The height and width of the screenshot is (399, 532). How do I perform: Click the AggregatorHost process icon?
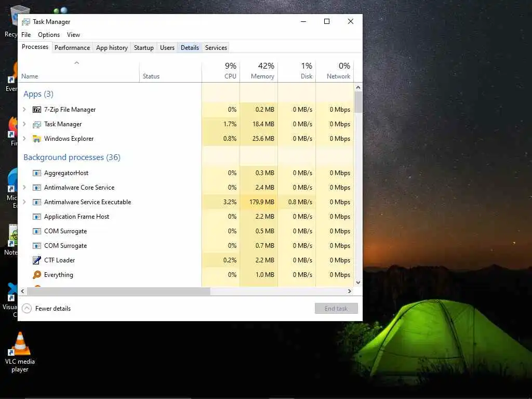tap(37, 173)
